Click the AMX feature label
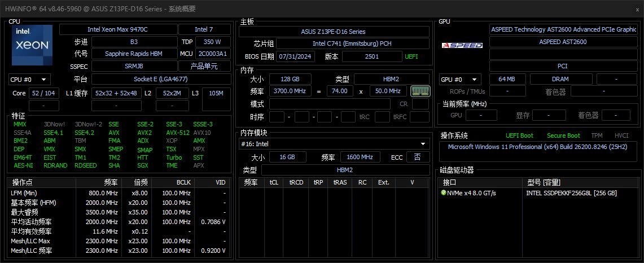This screenshot has width=644, height=263. click(x=199, y=141)
